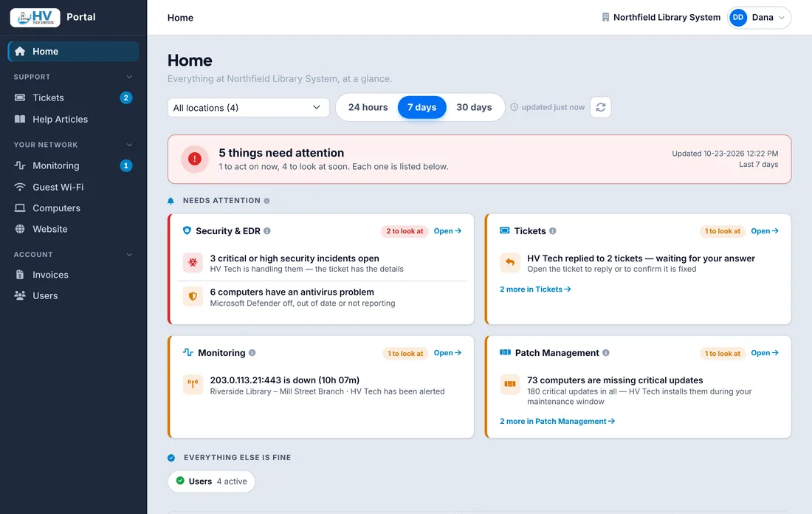Click 2 more in Patch Management link
This screenshot has height=514, width=812.
[557, 421]
